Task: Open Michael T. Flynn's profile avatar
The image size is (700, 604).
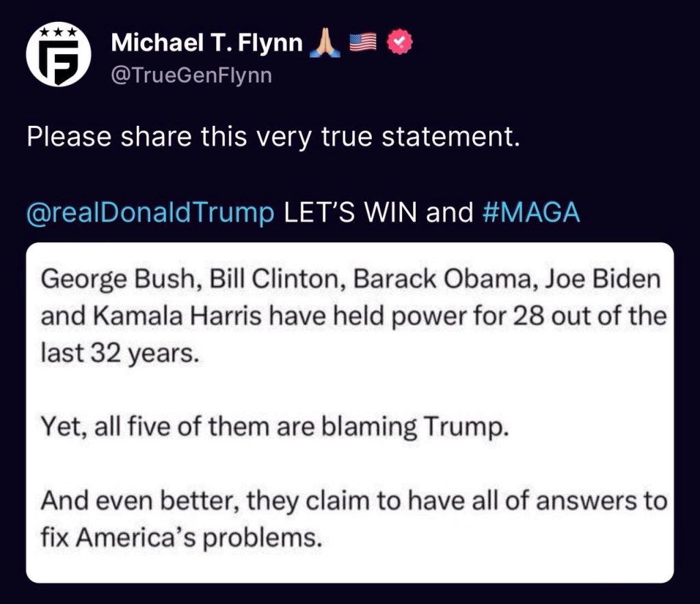Action: coord(58,54)
